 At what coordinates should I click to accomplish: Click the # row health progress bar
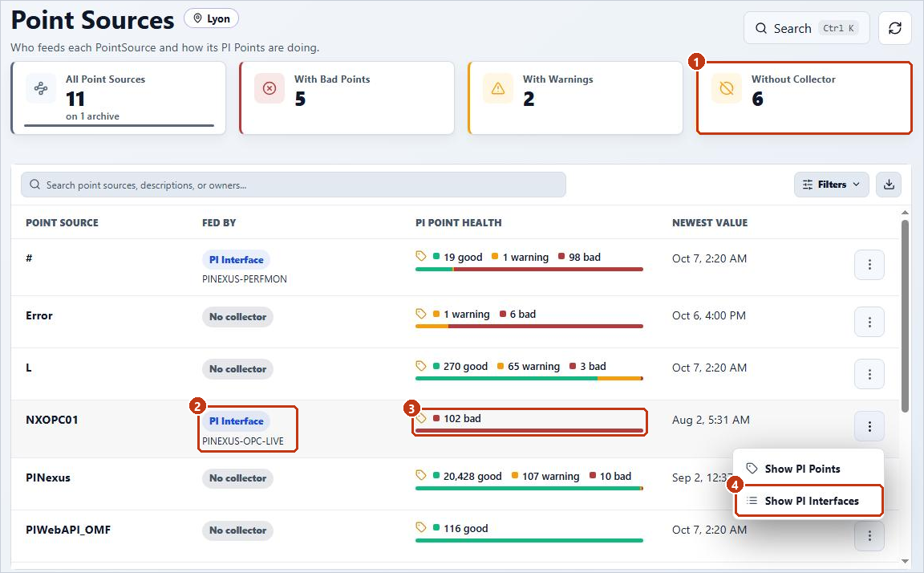tap(529, 270)
